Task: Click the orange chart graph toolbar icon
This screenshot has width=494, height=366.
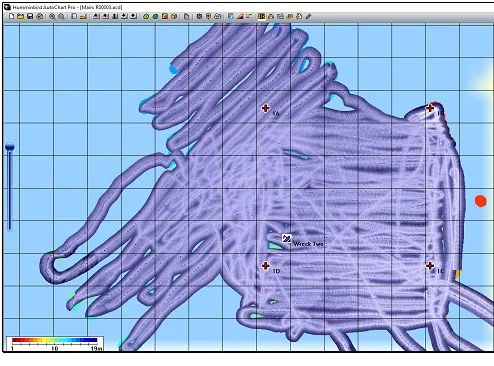Action: (83, 16)
